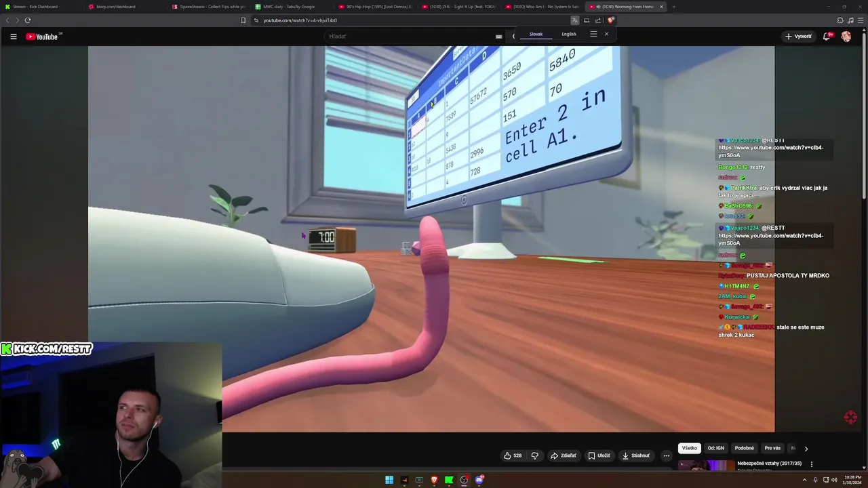Open the clock showing 10:28 PM
The width and height of the screenshot is (868, 488).
pos(850,480)
